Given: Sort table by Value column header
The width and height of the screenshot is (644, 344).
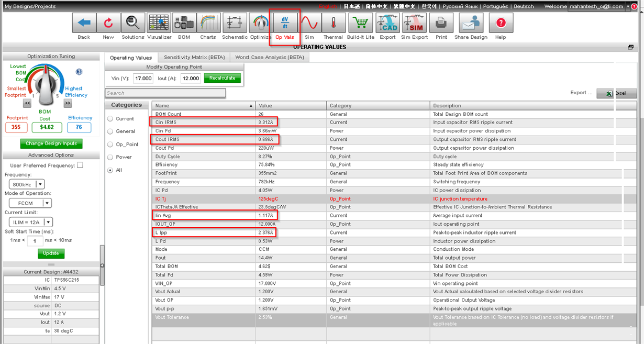Looking at the screenshot, I should click(291, 106).
